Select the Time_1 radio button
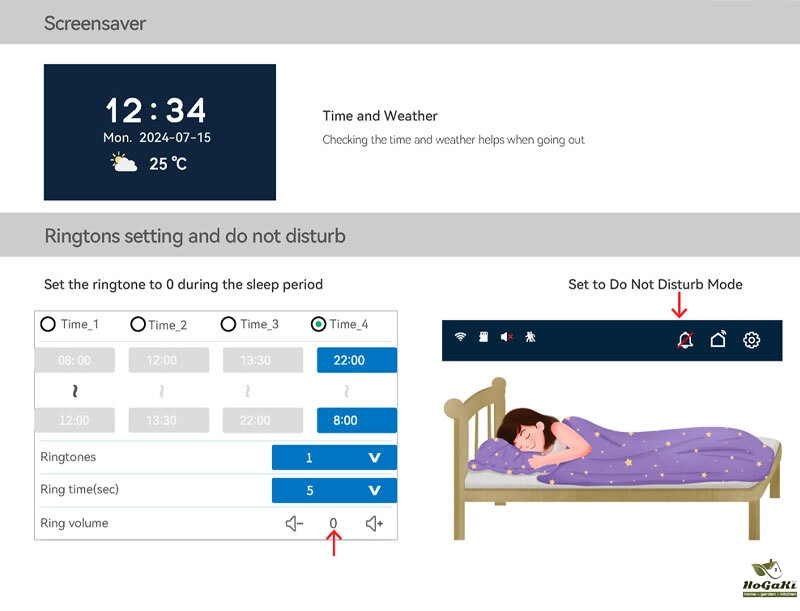 point(48,324)
